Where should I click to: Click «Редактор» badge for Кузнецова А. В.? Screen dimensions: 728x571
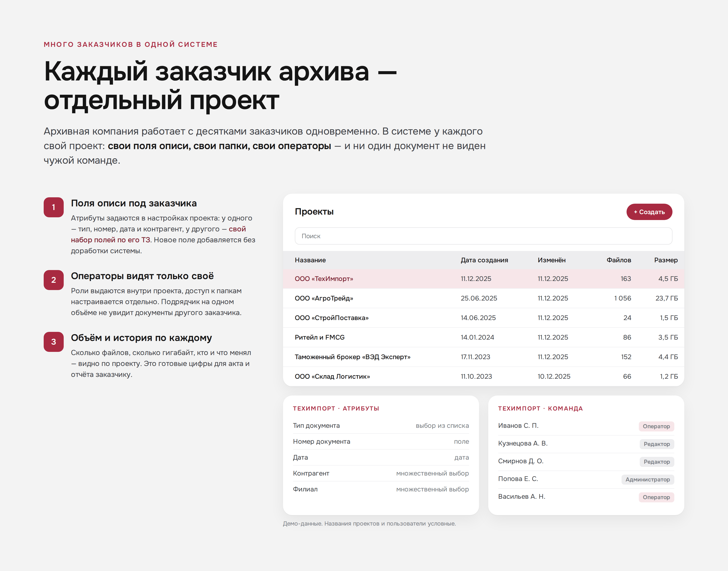click(656, 444)
